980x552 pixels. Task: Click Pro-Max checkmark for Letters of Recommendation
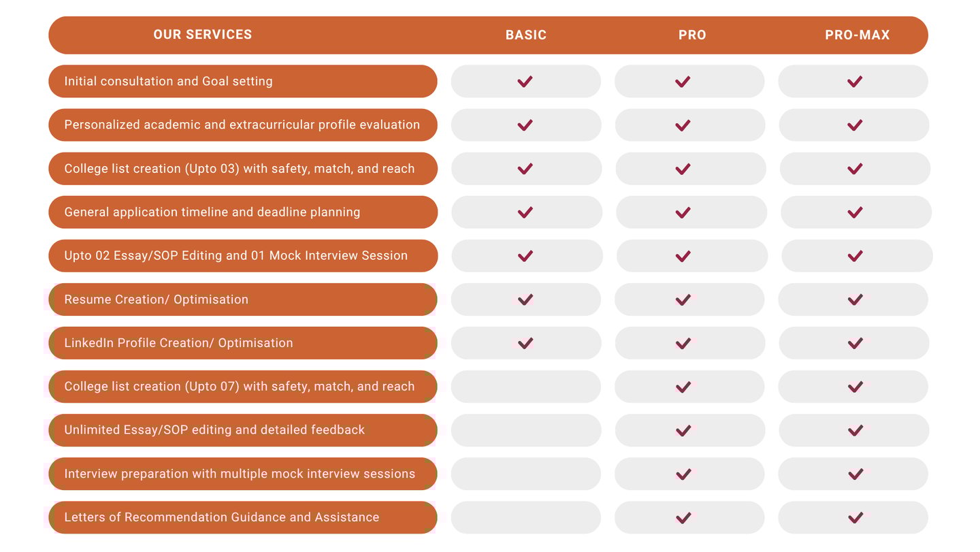coord(855,517)
